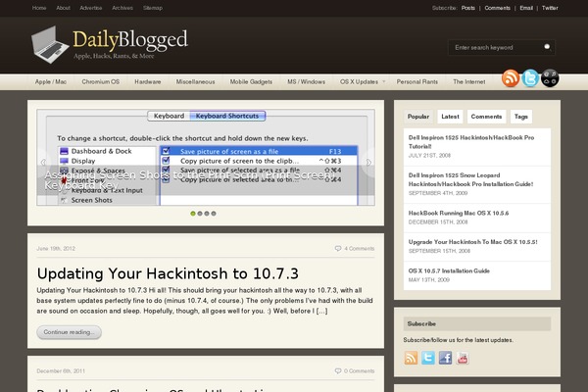Screen dimensions: 588x392
Task: Click the slider next arrow
Action: (x=368, y=162)
